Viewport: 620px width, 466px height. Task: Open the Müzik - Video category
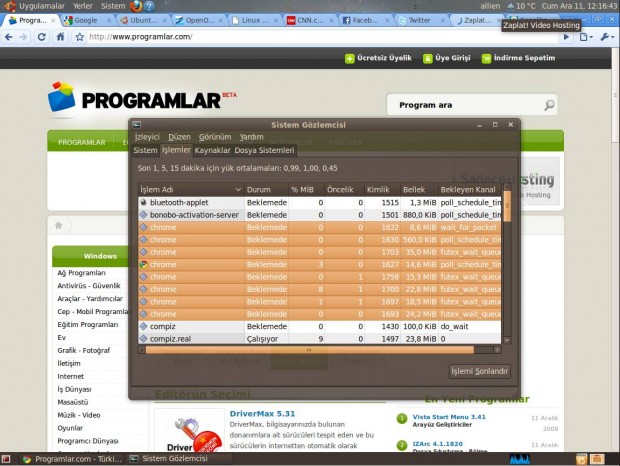pyautogui.click(x=79, y=415)
